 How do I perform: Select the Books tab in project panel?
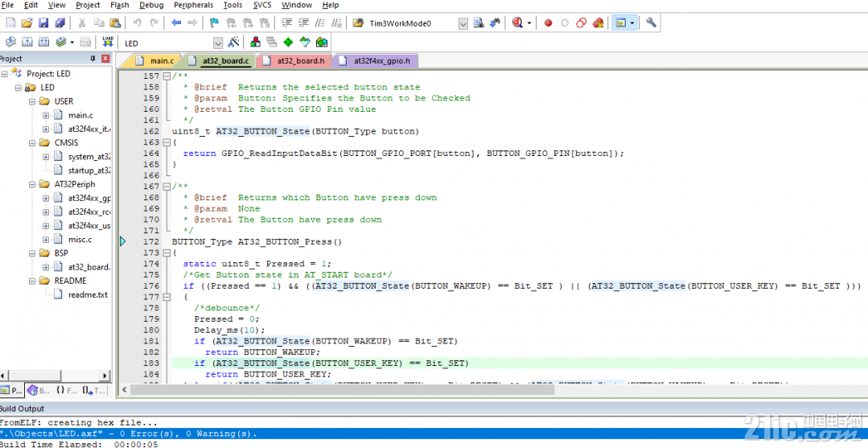(39, 390)
